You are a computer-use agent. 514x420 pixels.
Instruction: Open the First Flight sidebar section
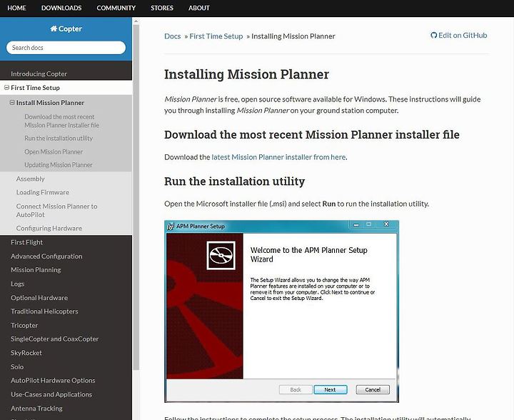26,242
